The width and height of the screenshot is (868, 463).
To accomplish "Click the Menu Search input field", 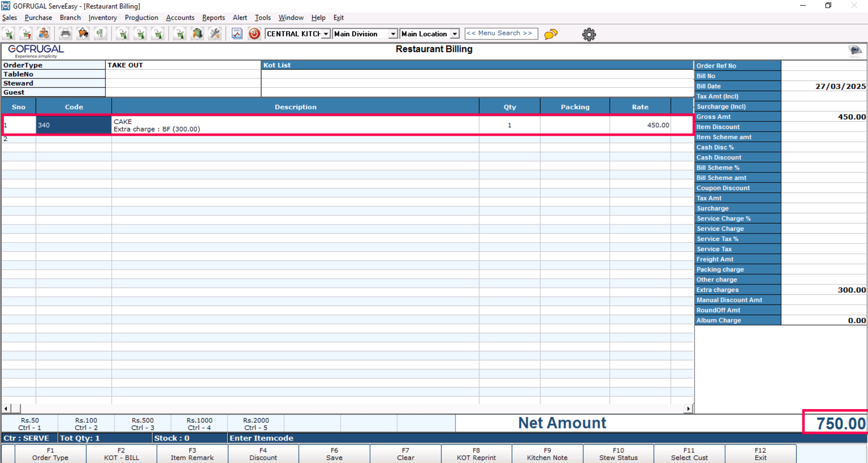I will (501, 33).
